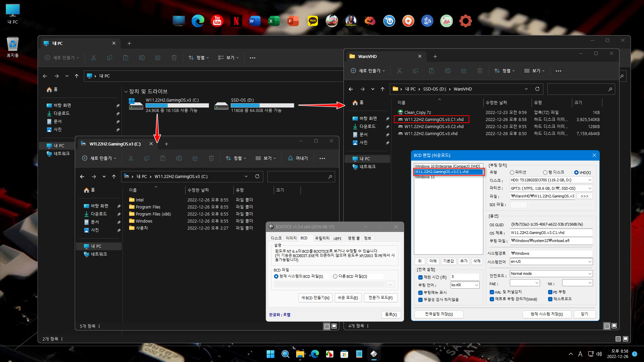Click BOOTICE icon on the taskbar
The height and width of the screenshot is (362, 644).
coord(374,354)
